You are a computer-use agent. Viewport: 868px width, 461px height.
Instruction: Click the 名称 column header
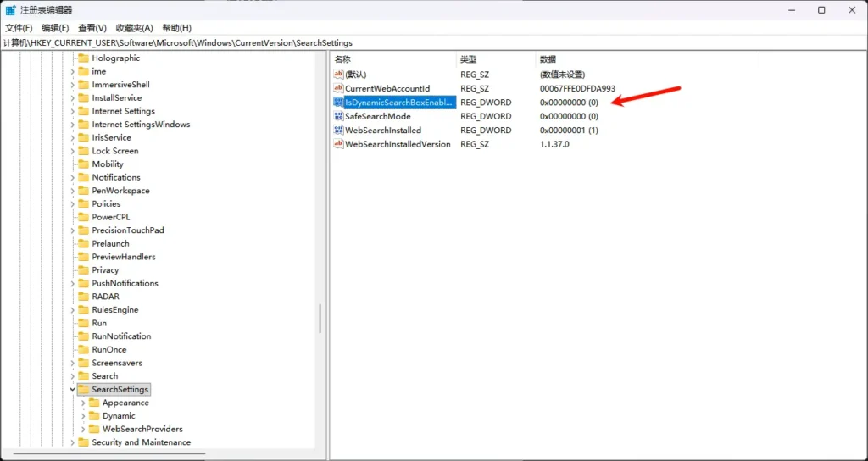(342, 59)
